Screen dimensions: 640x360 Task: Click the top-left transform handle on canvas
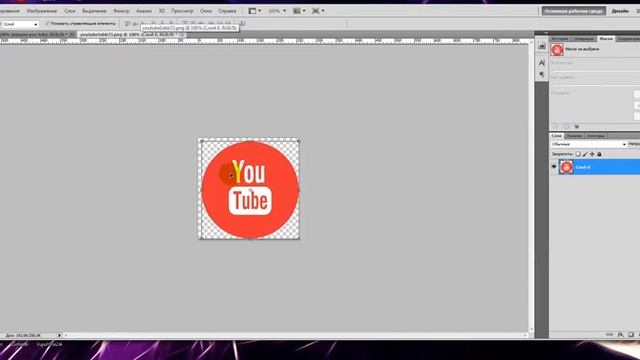click(202, 141)
